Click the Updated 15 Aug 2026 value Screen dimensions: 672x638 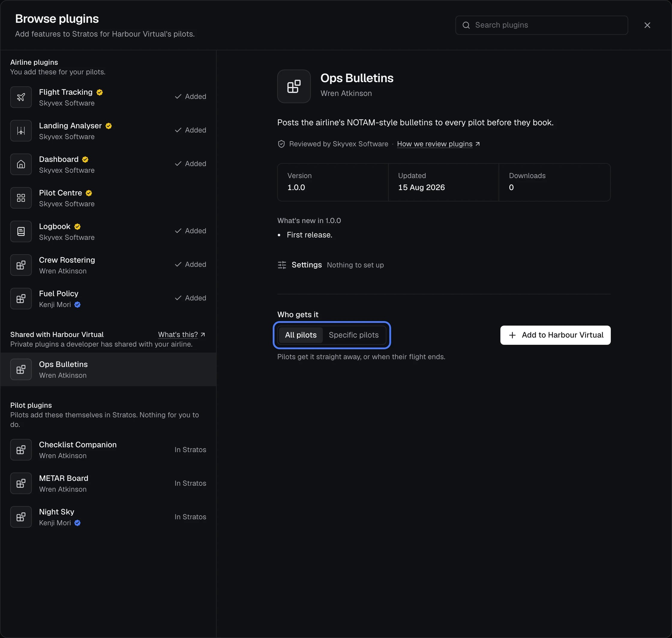click(x=421, y=188)
